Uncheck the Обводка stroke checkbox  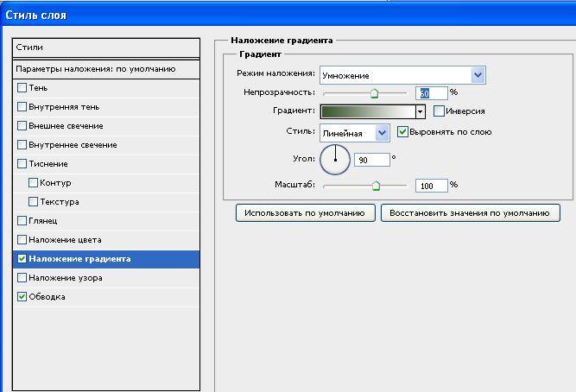[22, 297]
